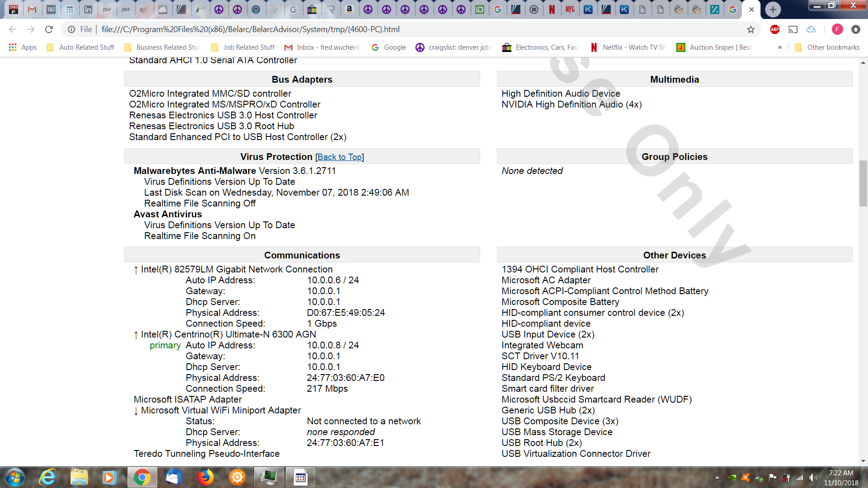Switch to the Gmail tab
Screen dimensions: 868x488
32,9
